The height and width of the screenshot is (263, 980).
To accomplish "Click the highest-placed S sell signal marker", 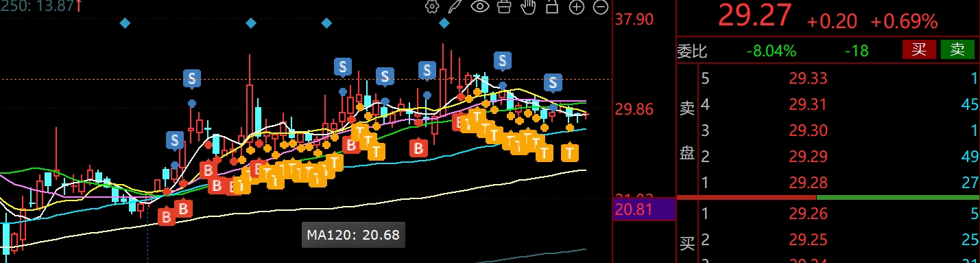I will (503, 61).
